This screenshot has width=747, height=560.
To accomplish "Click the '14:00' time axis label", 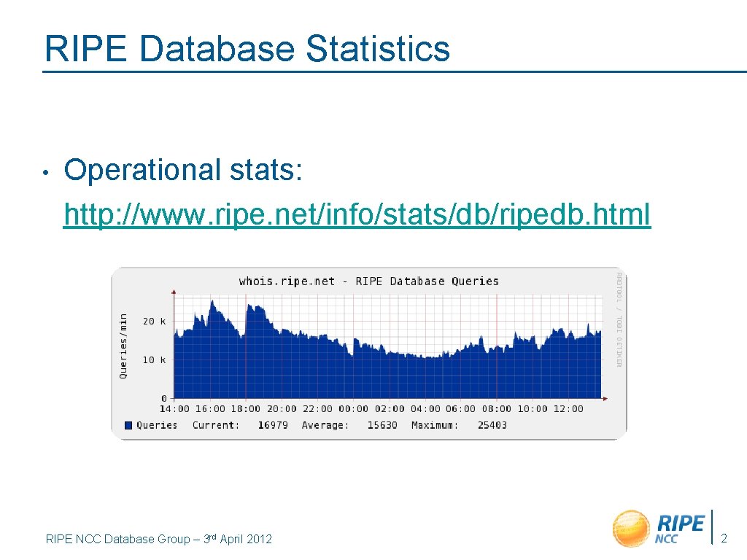I will click(x=174, y=409).
